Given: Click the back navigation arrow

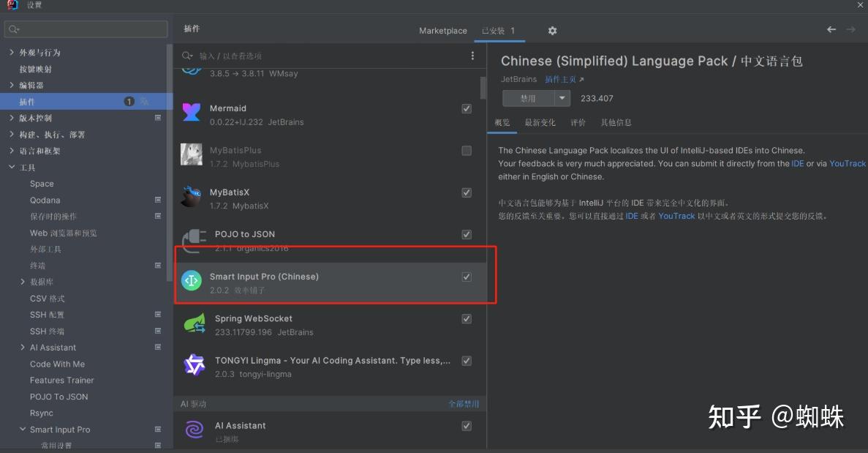Looking at the screenshot, I should pyautogui.click(x=831, y=29).
